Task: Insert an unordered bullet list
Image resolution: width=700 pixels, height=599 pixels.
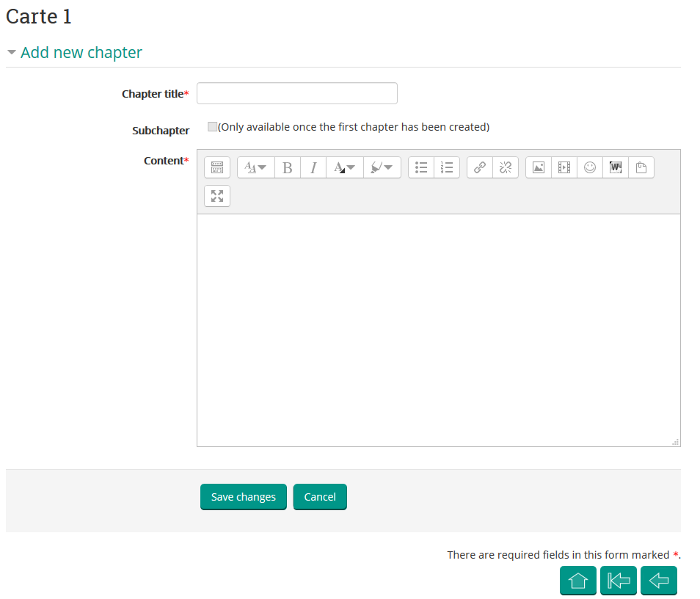Action: click(x=421, y=167)
